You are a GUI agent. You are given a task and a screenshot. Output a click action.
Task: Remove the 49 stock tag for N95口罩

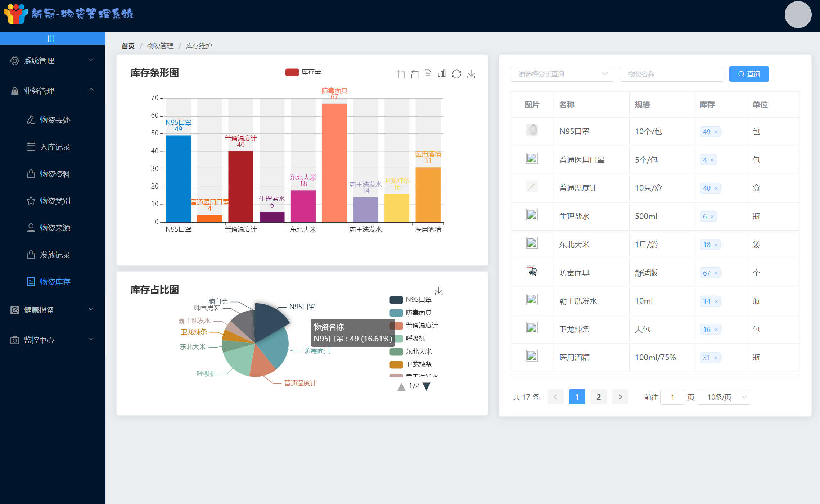coord(716,132)
